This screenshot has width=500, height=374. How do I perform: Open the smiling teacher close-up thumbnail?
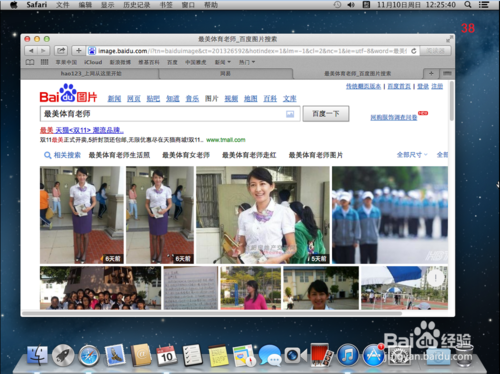(x=263, y=215)
